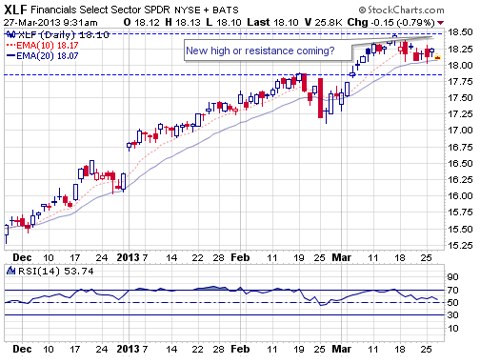Screen dimensions: 480x364
Task: Click the RSI icon beside RSI(14)
Action: click(x=11, y=271)
